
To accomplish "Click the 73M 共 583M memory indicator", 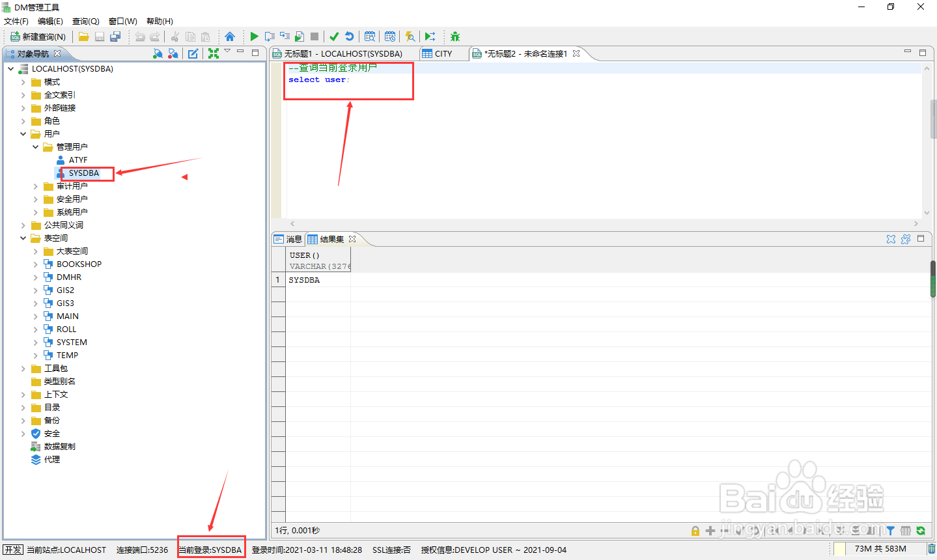I will (x=880, y=549).
